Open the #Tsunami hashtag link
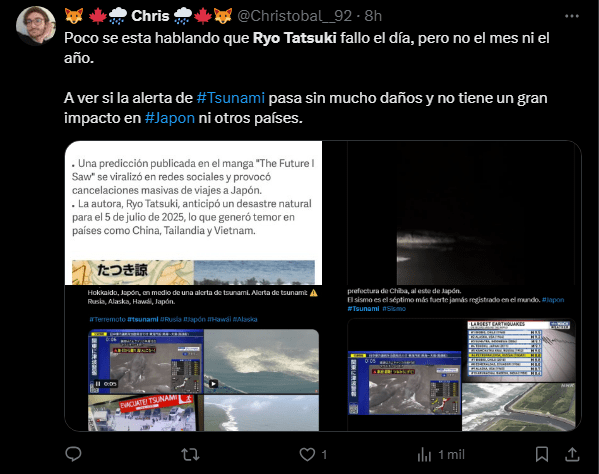599x474 pixels. pos(231,98)
